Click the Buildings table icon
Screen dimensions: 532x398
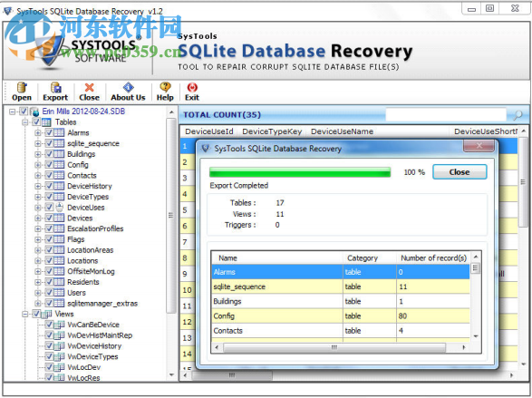point(59,154)
